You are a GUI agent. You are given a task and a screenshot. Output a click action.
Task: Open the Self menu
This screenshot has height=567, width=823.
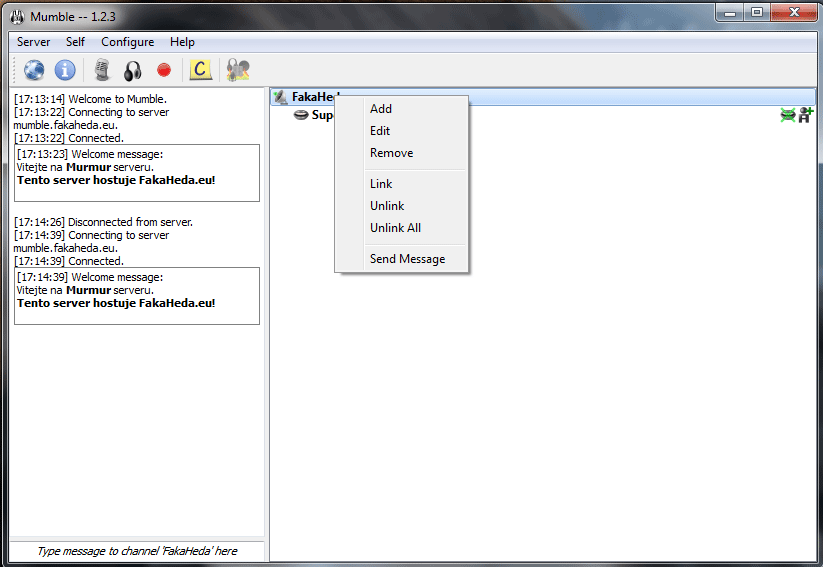click(x=75, y=42)
